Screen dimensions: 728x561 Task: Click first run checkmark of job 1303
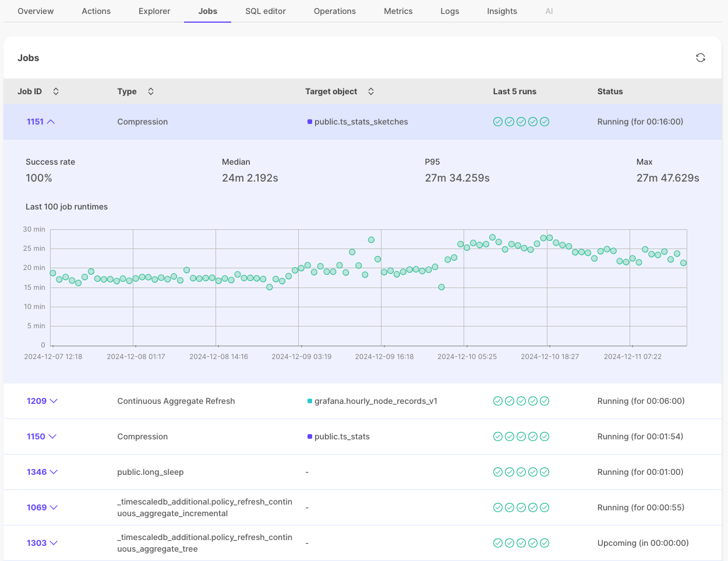[498, 543]
